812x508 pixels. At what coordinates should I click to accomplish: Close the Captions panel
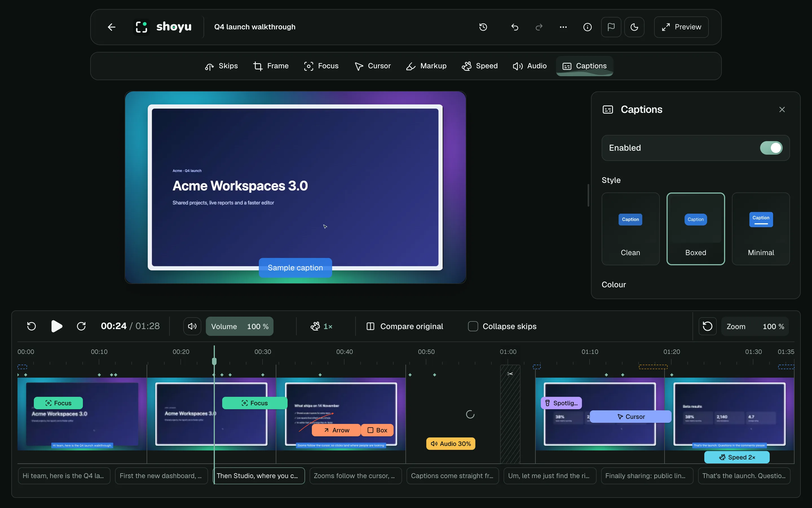(x=782, y=110)
